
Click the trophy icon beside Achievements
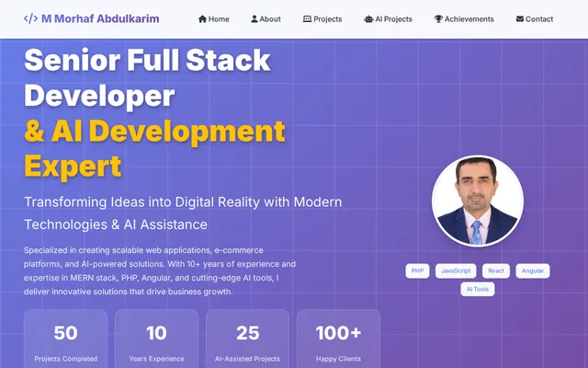point(438,18)
